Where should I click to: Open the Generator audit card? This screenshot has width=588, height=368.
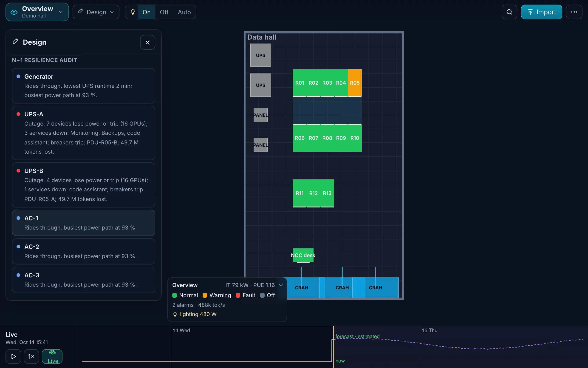tap(84, 86)
